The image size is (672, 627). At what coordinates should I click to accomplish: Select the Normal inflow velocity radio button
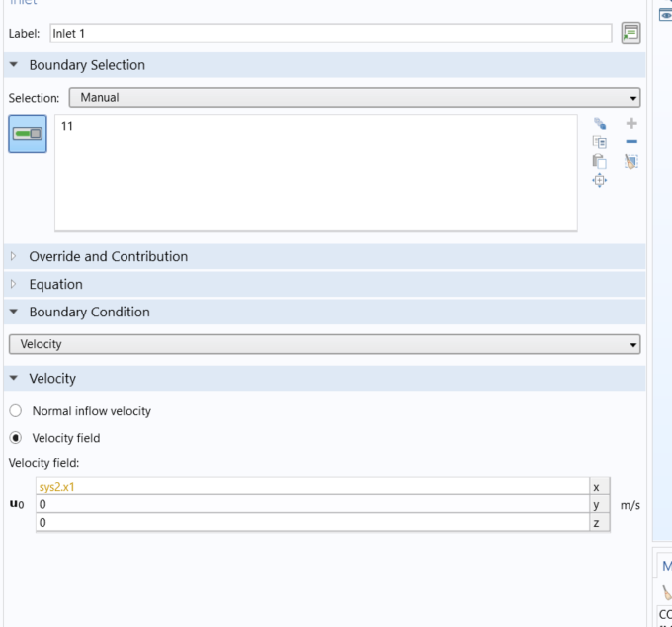16,410
